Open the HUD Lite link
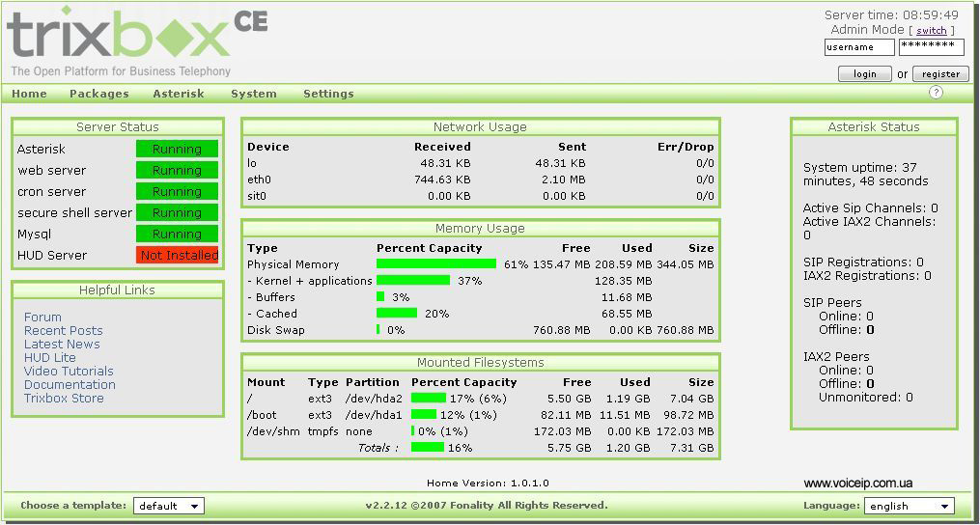 [x=50, y=357]
